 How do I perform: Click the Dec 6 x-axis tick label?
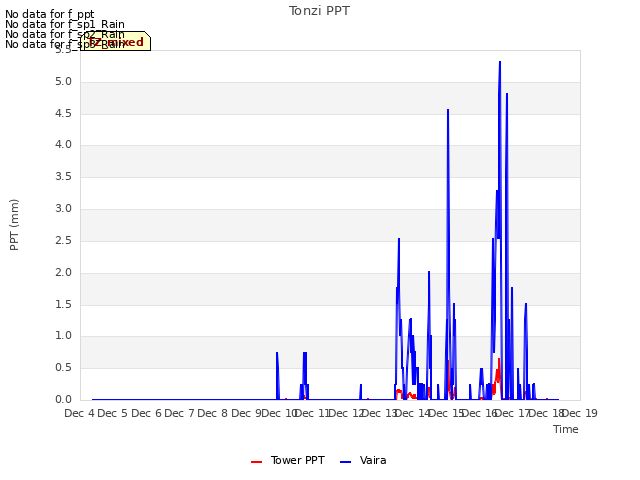pyautogui.click(x=146, y=413)
